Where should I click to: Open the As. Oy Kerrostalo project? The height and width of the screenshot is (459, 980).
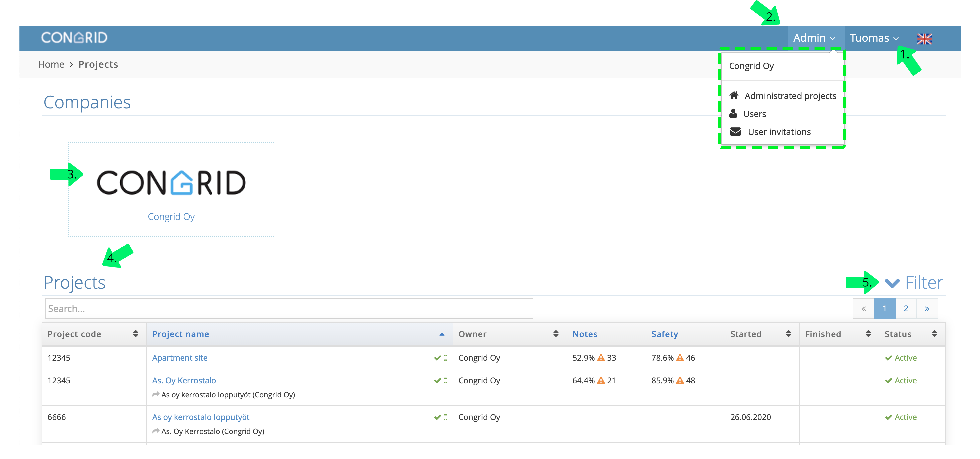(184, 380)
